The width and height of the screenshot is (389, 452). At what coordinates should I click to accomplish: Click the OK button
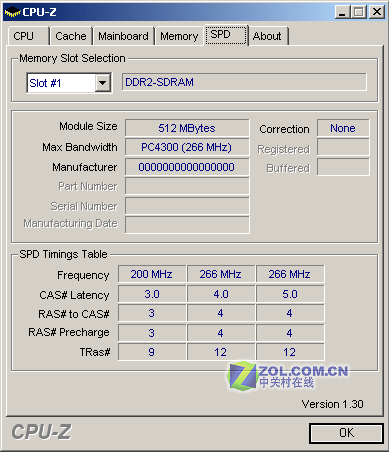pyautogui.click(x=346, y=433)
